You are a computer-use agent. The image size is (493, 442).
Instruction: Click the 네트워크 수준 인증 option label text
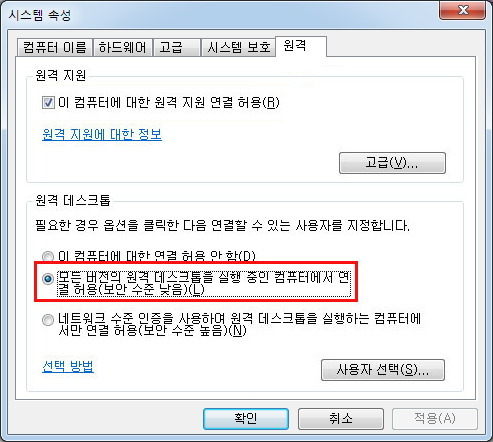pos(239,324)
